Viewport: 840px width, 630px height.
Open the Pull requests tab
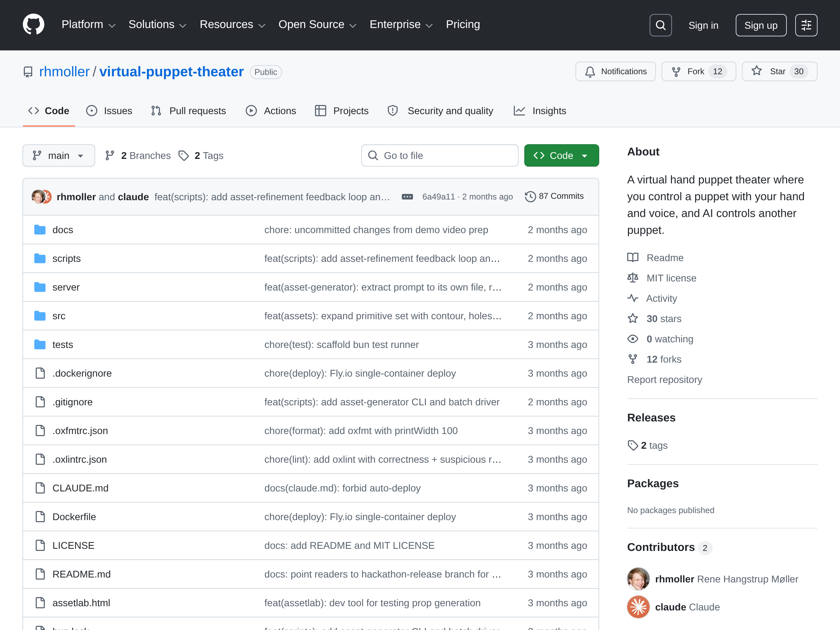point(188,111)
